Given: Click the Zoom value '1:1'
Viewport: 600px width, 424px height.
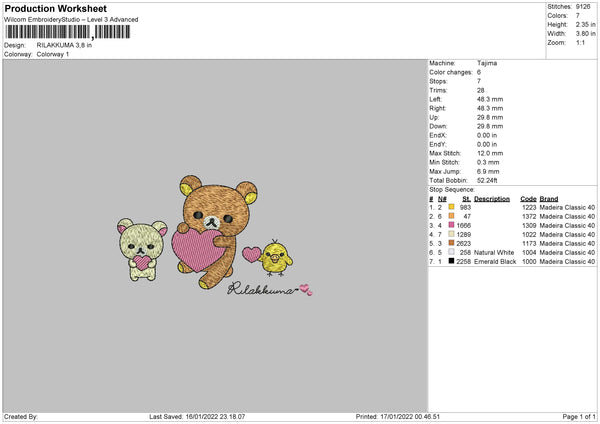Looking at the screenshot, I should point(580,42).
